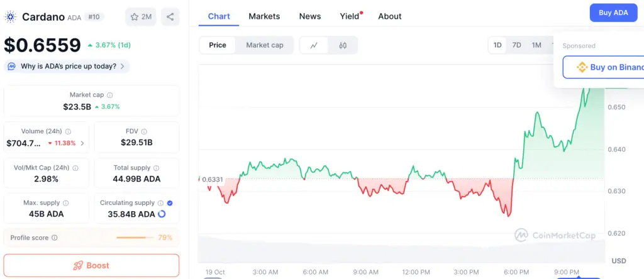Open the Markets tab

pyautogui.click(x=264, y=16)
